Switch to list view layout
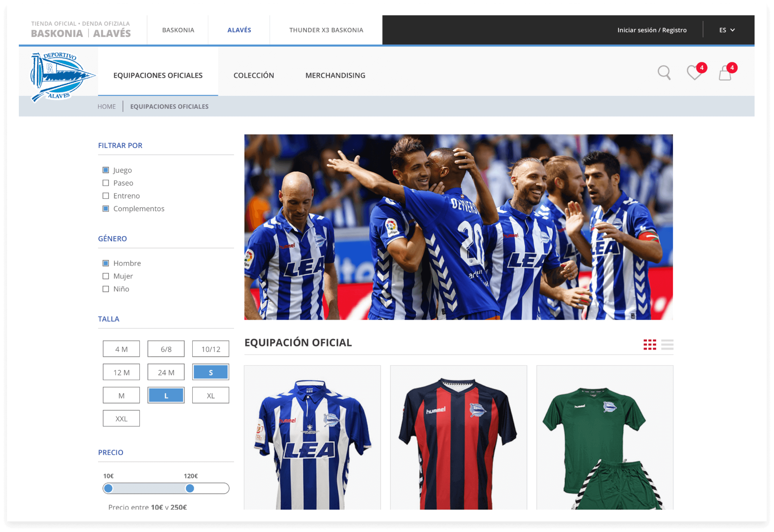The height and width of the screenshot is (532, 774). click(667, 344)
